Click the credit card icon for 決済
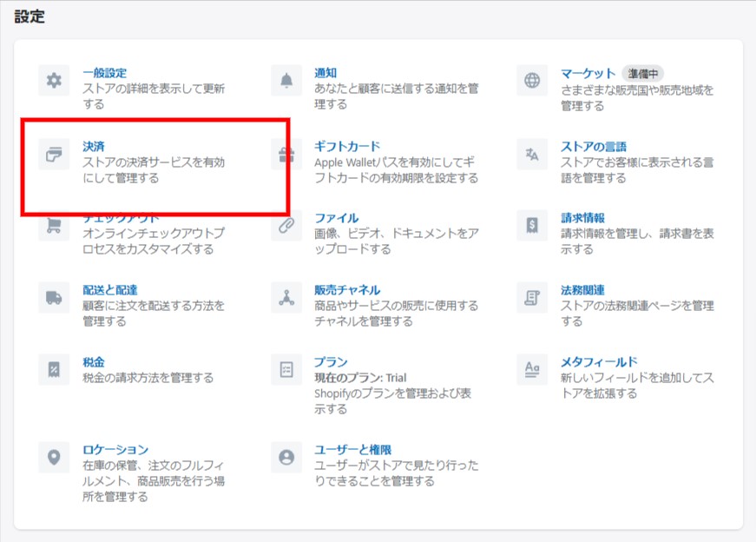The image size is (756, 542). click(54, 155)
